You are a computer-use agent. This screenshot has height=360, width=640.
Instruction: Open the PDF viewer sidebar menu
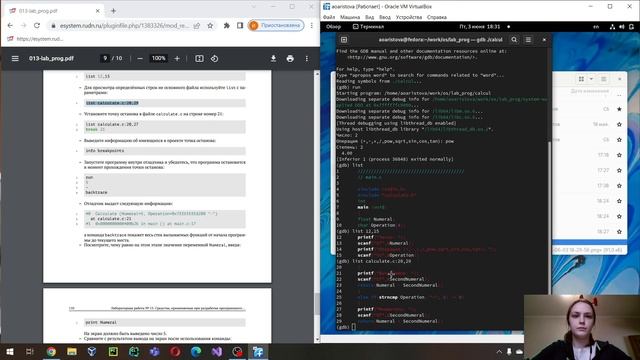coord(15,58)
